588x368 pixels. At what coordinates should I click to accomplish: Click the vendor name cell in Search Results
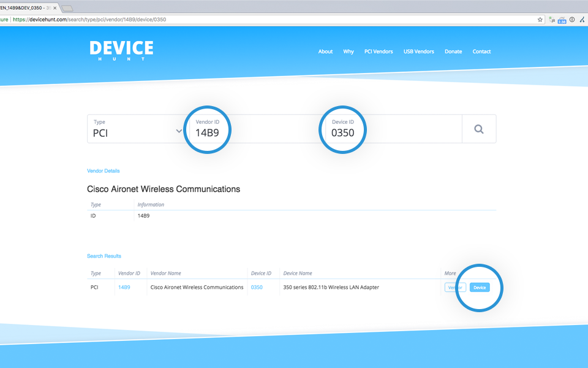pos(197,287)
